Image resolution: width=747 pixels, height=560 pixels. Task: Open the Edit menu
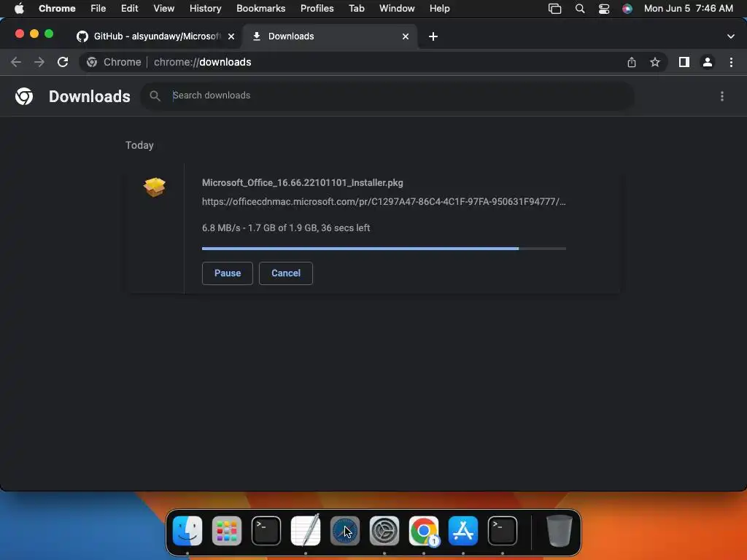[130, 9]
